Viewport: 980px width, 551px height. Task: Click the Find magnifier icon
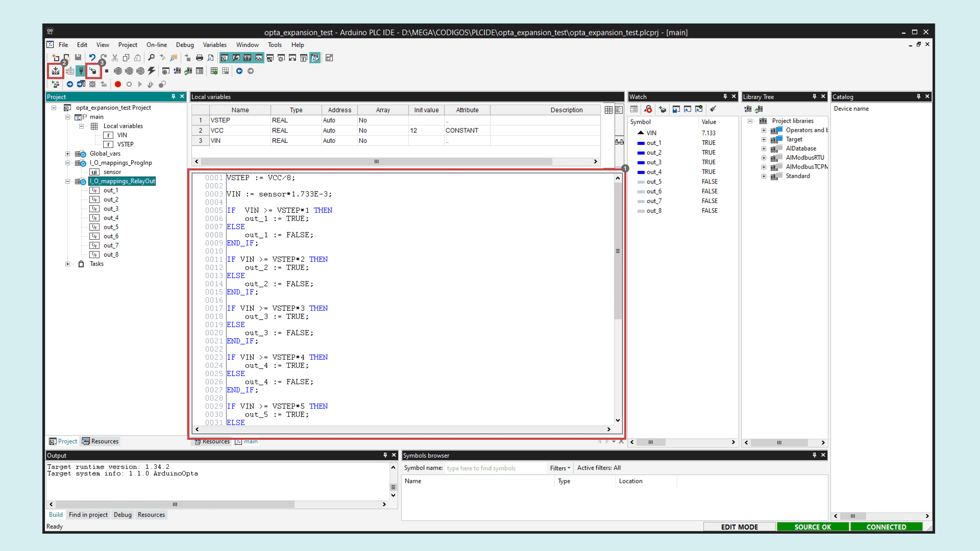(x=151, y=58)
